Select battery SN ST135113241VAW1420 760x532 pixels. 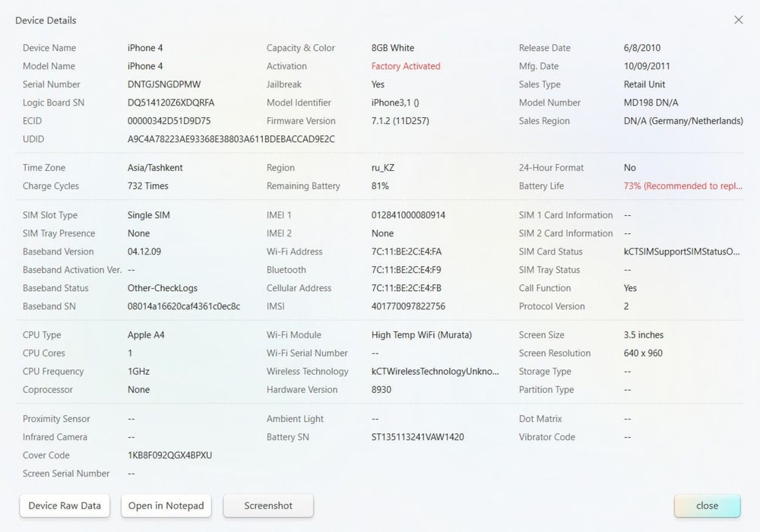click(x=417, y=437)
